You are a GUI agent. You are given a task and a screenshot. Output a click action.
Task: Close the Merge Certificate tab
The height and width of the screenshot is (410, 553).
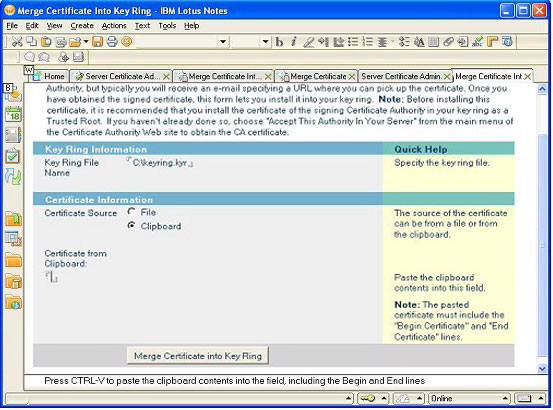(x=352, y=77)
